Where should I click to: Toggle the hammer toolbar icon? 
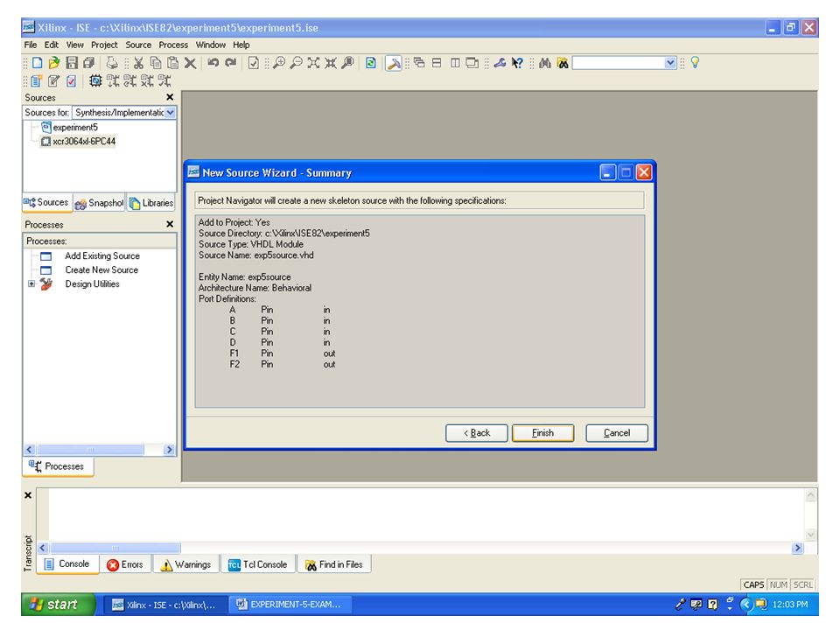(x=394, y=64)
